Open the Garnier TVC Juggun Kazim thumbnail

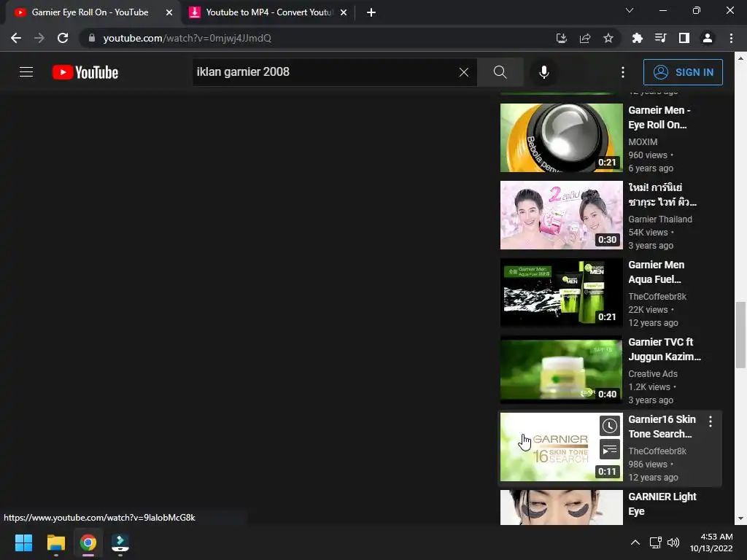point(561,370)
